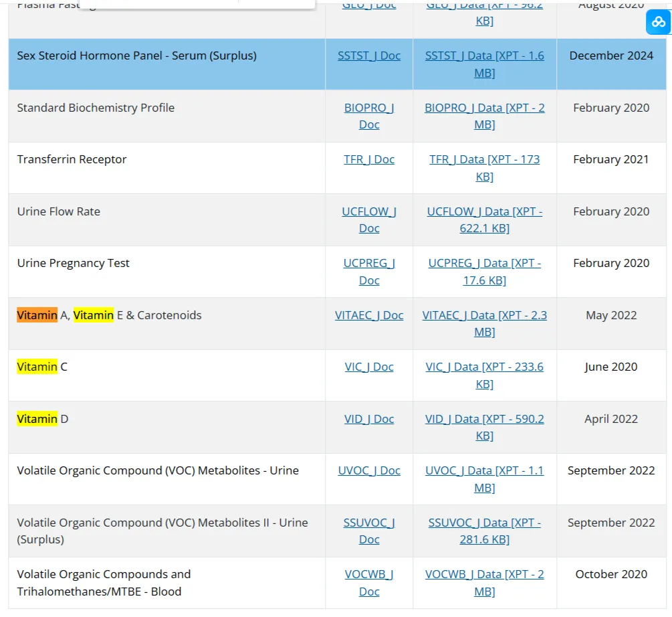Image resolution: width=672 pixels, height=617 pixels.
Task: Download SSTST_J Data XPT file
Action: [x=484, y=64]
